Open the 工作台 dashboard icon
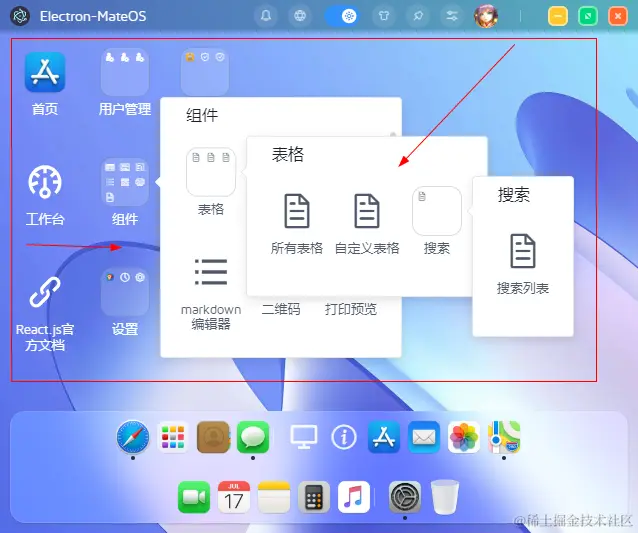Screen dimensions: 638x533 (x=45, y=182)
